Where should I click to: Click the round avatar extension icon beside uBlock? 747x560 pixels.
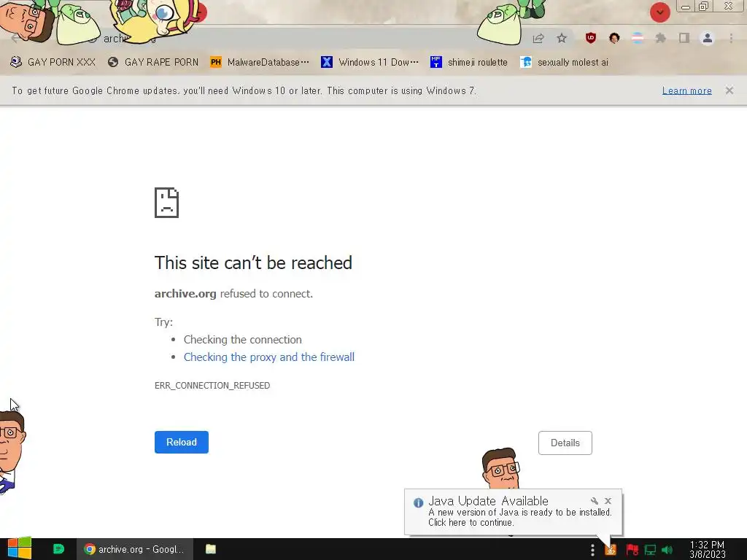click(x=614, y=38)
